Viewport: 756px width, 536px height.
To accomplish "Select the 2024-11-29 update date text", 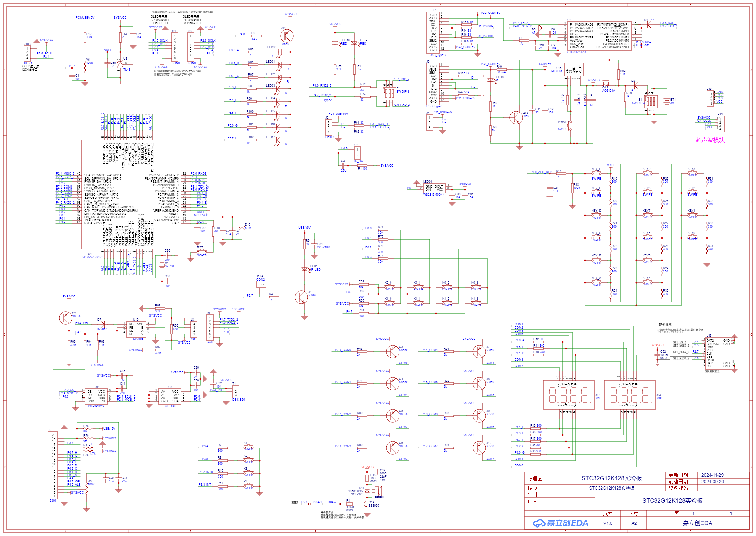I will click(712, 475).
